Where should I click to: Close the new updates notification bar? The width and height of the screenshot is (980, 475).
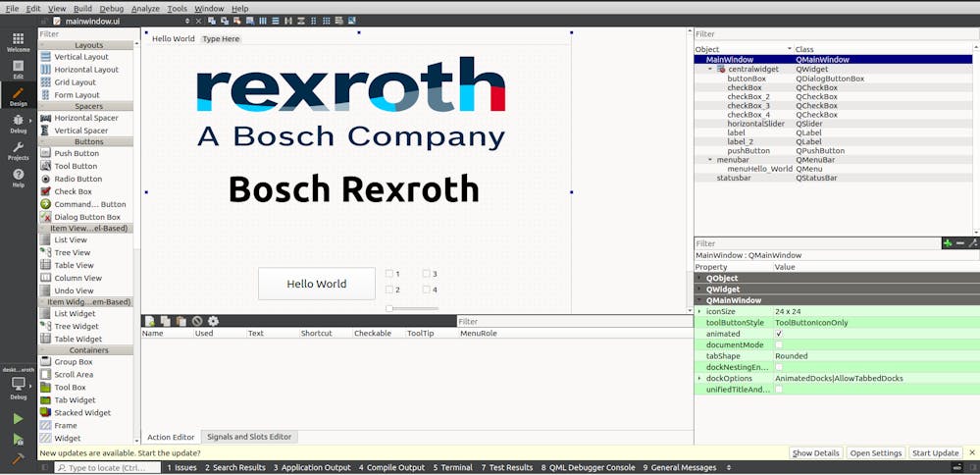click(972, 452)
